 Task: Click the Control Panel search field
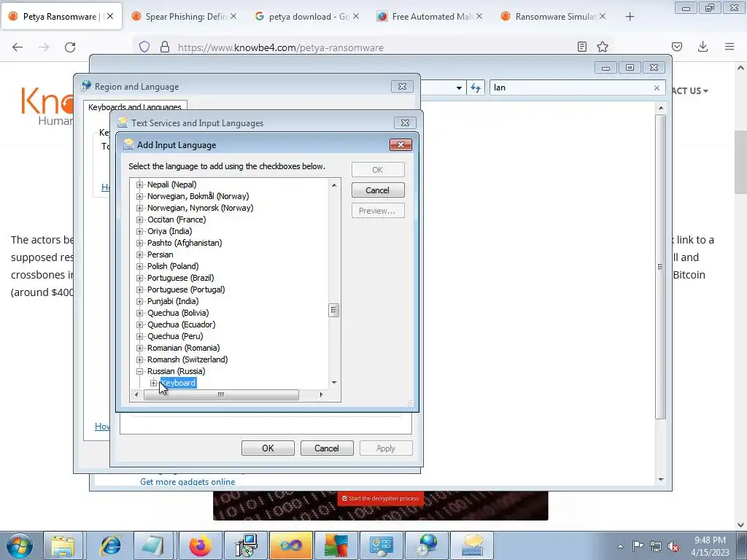click(x=570, y=87)
